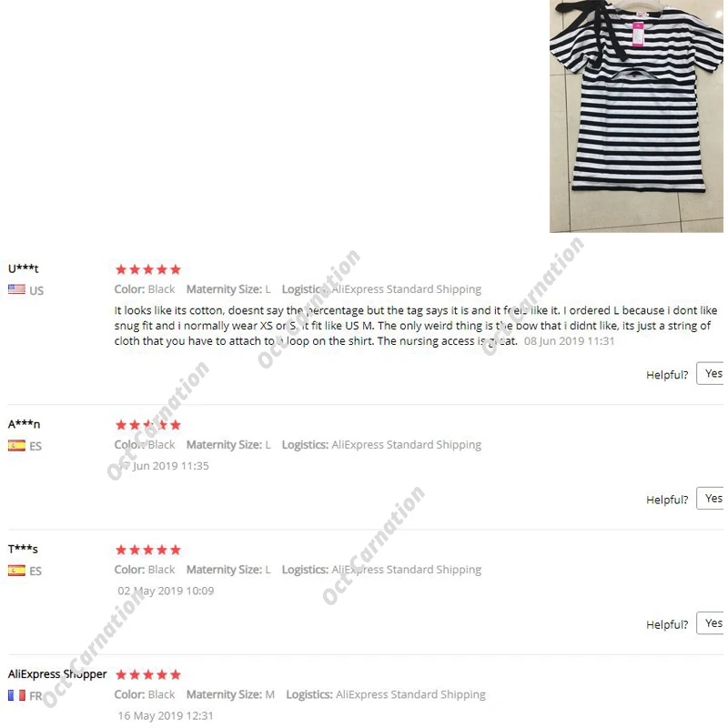Viewport: 728px width, 728px height.
Task: Click the five-star rating for U***t's review
Action: coord(148,269)
